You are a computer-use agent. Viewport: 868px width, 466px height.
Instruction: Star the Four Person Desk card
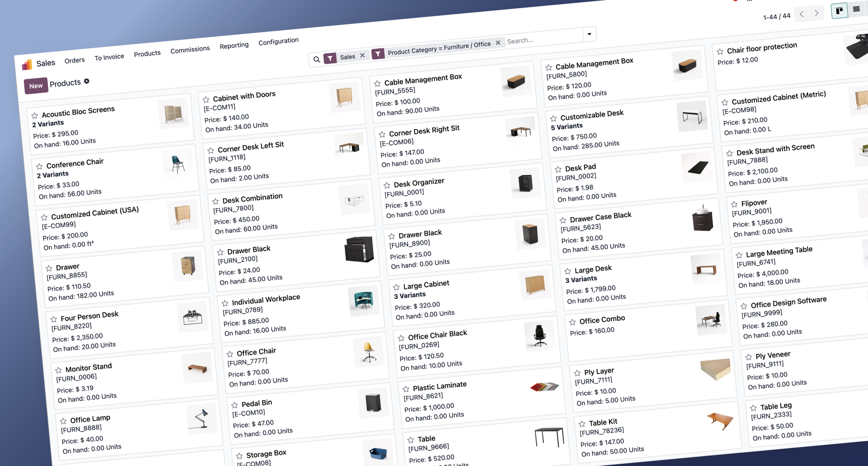[x=54, y=319]
